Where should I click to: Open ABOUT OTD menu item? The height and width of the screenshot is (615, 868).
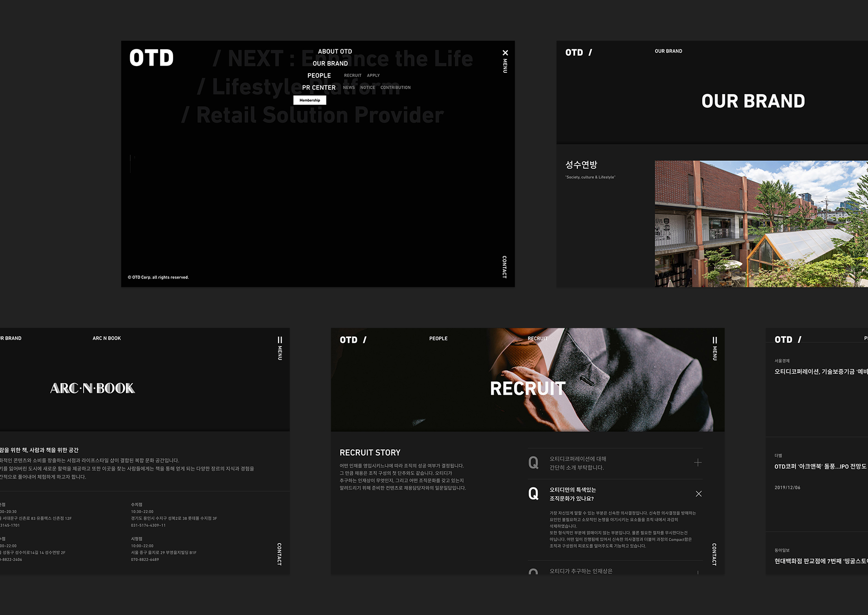pyautogui.click(x=335, y=52)
